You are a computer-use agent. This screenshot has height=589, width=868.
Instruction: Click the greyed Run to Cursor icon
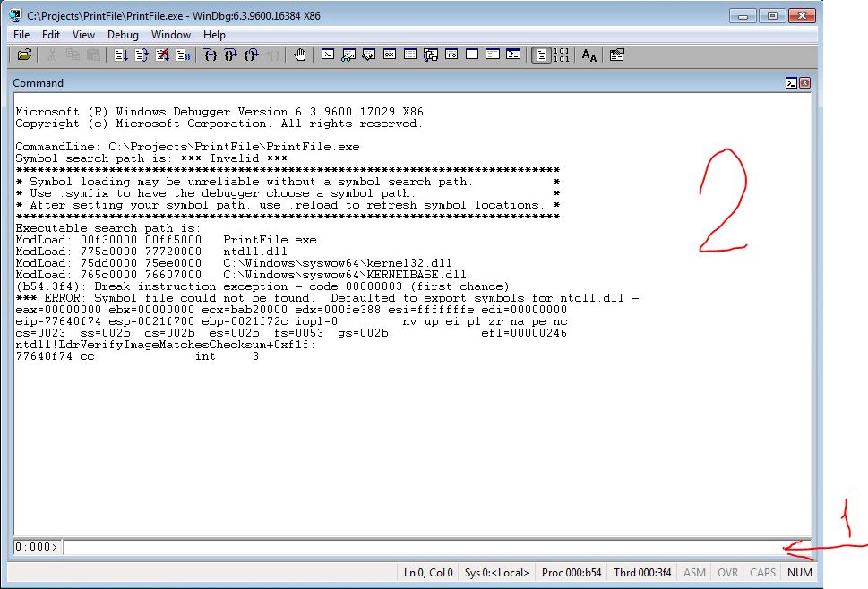tap(272, 55)
